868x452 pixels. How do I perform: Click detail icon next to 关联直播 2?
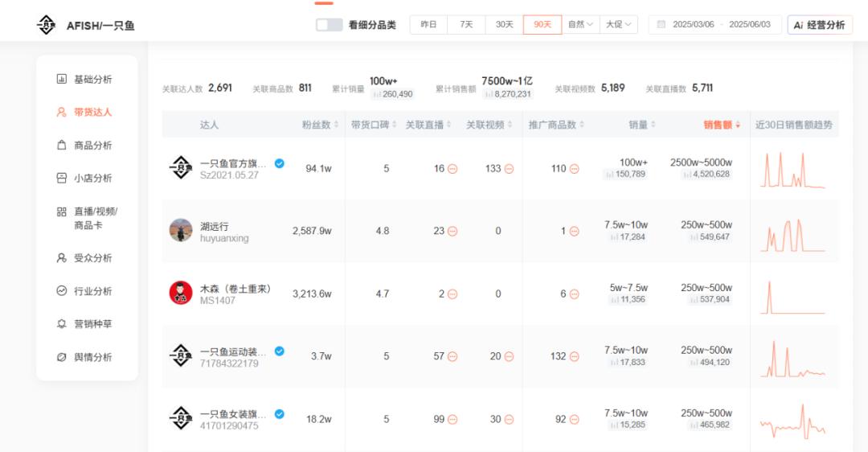[x=452, y=294]
